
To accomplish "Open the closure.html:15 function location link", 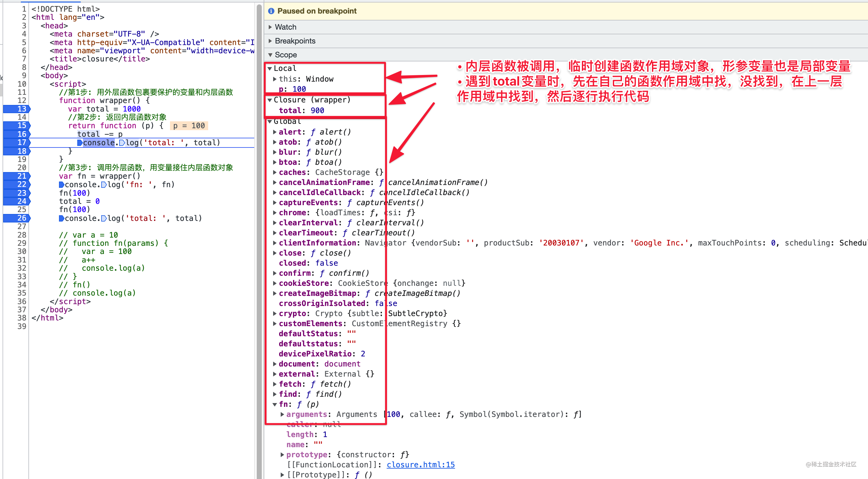I will coord(420,465).
